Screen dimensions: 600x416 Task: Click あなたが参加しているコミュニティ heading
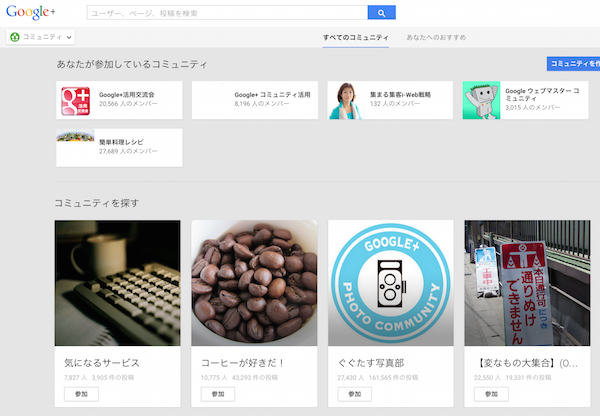(132, 64)
